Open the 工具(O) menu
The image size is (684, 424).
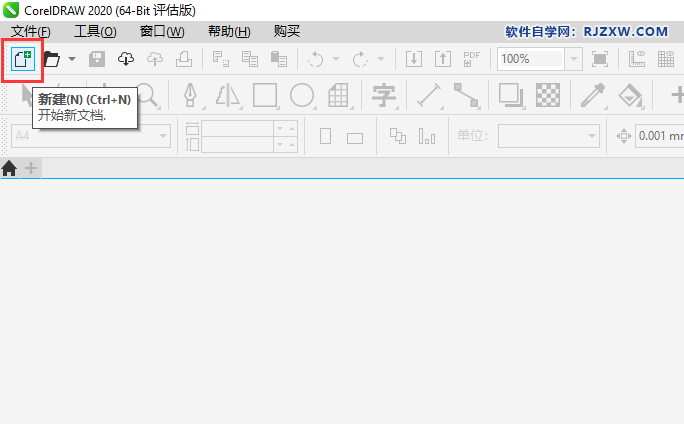click(x=95, y=31)
